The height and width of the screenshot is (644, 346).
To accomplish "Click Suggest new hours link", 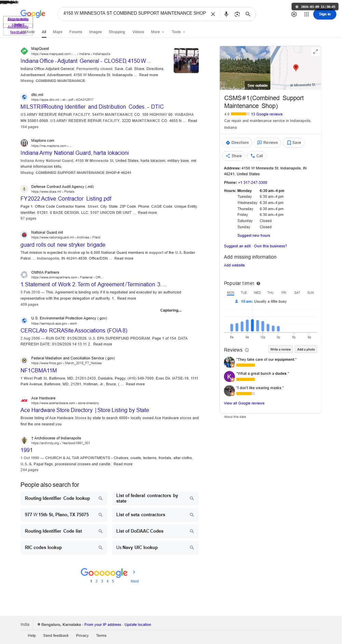I will tap(254, 235).
